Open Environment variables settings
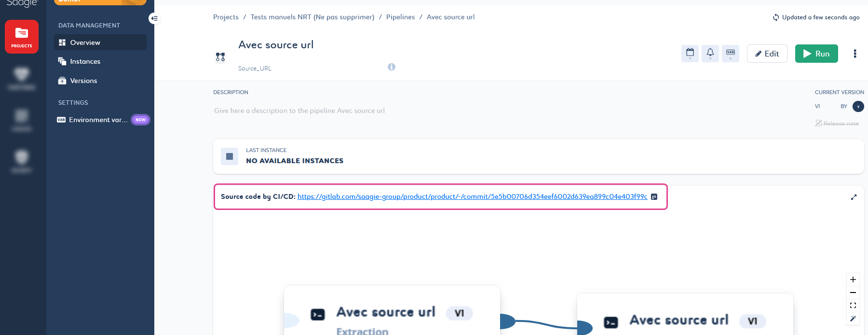This screenshot has height=335, width=868. pyautogui.click(x=98, y=120)
